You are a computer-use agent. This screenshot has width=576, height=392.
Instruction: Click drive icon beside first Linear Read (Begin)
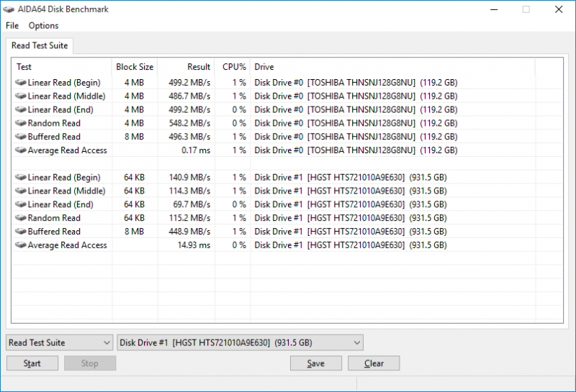pos(21,83)
